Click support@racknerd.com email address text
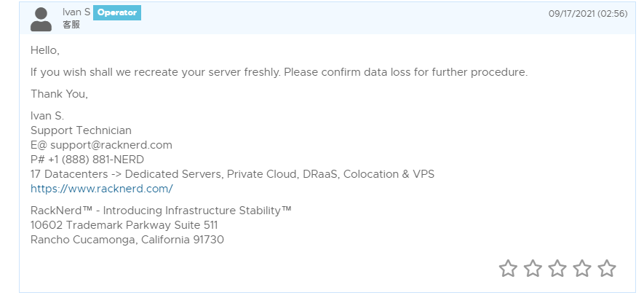This screenshot has height=298, width=644. click(111, 145)
